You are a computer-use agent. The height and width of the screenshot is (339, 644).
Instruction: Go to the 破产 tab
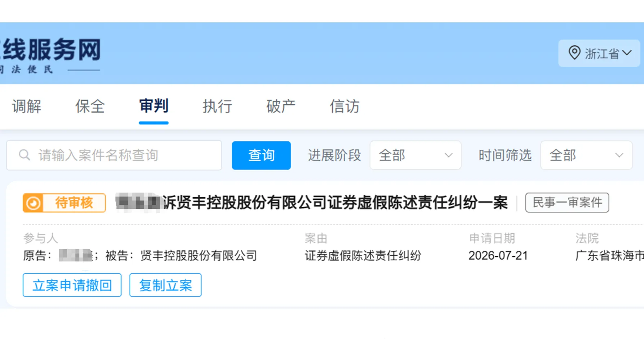pyautogui.click(x=281, y=106)
